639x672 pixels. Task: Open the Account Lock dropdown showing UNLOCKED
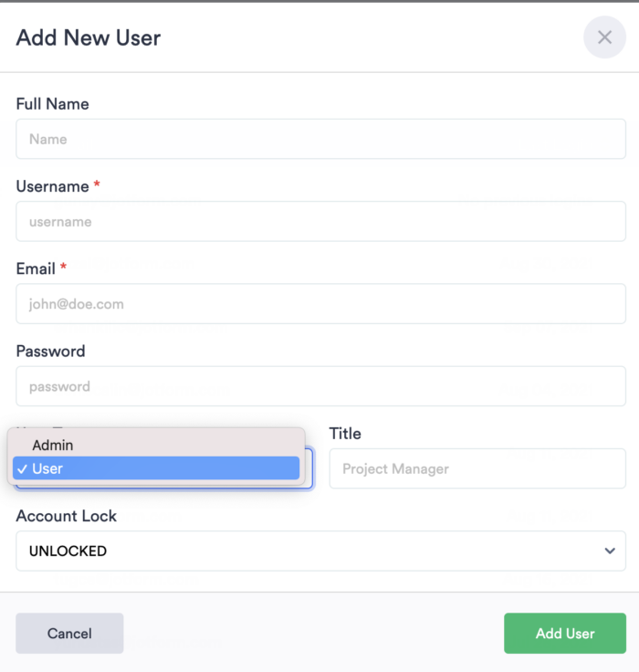310,551
